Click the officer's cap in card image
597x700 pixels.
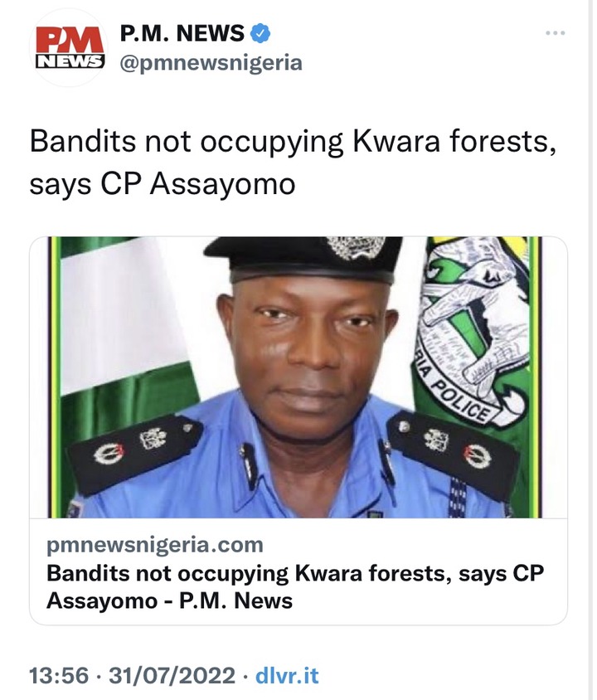pyautogui.click(x=306, y=259)
